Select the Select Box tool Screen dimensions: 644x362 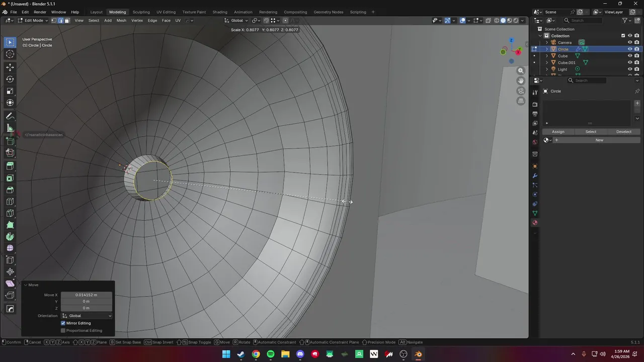[10, 42]
